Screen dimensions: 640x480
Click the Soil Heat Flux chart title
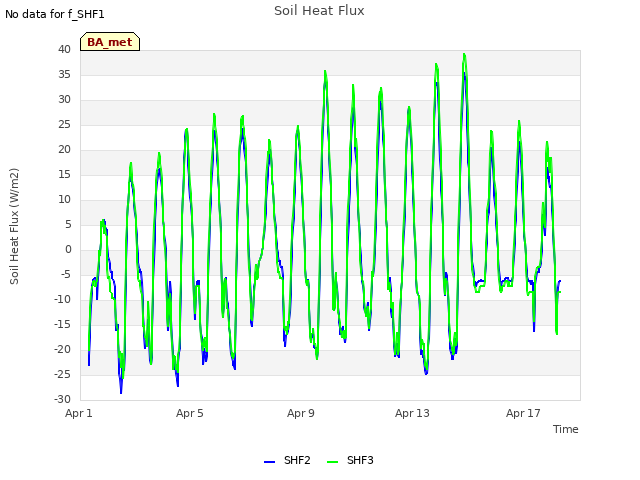tap(319, 11)
